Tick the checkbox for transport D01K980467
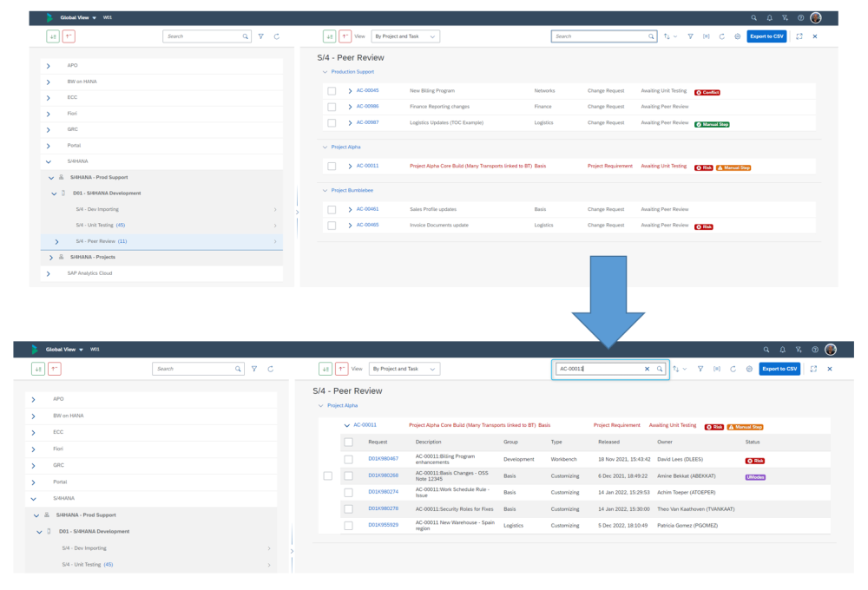 tap(348, 459)
